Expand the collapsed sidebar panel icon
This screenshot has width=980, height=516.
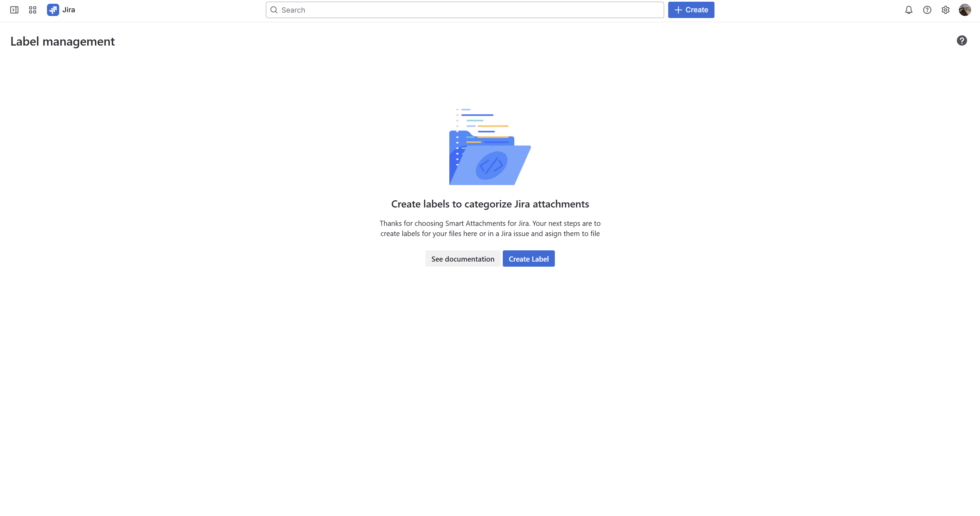pos(14,10)
